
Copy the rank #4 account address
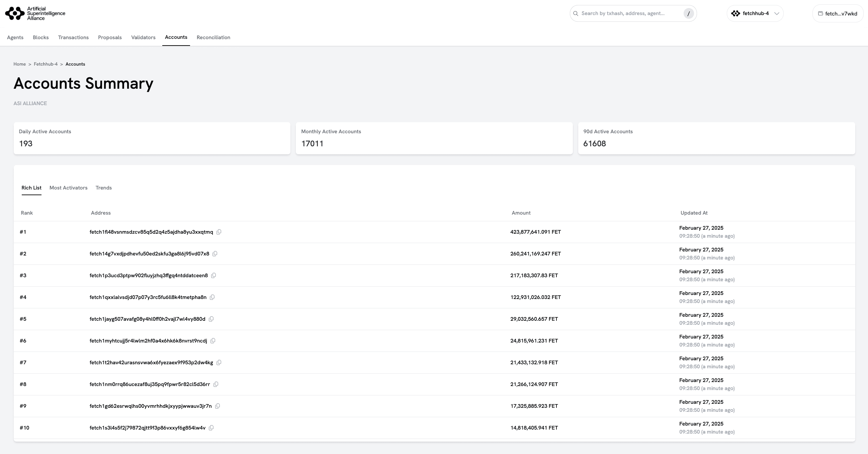coord(212,297)
